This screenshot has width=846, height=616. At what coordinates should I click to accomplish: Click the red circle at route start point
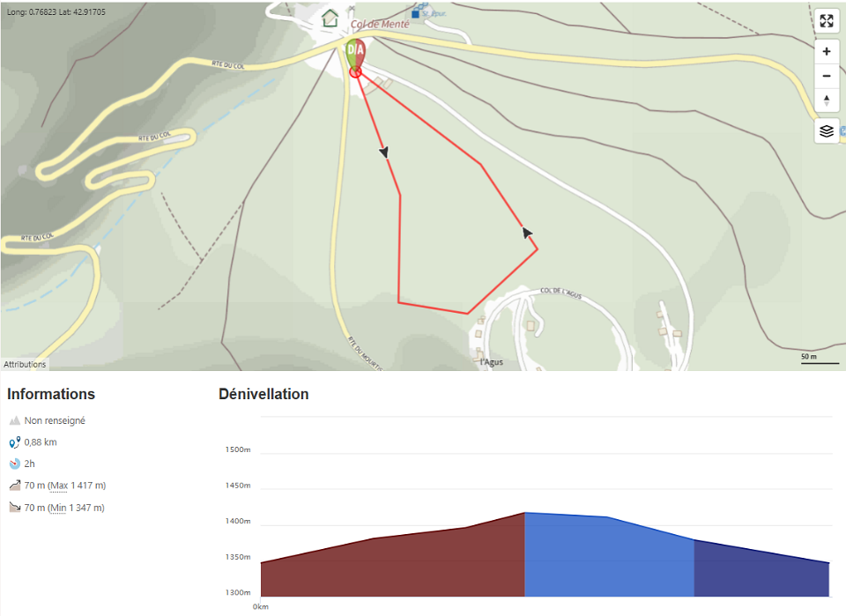point(355,71)
